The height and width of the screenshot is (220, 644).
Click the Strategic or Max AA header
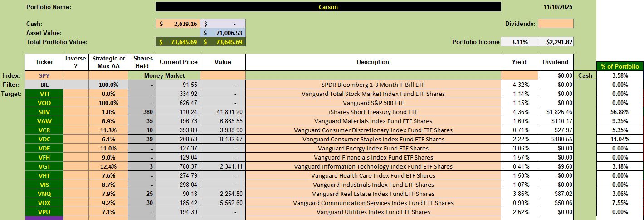(108, 62)
